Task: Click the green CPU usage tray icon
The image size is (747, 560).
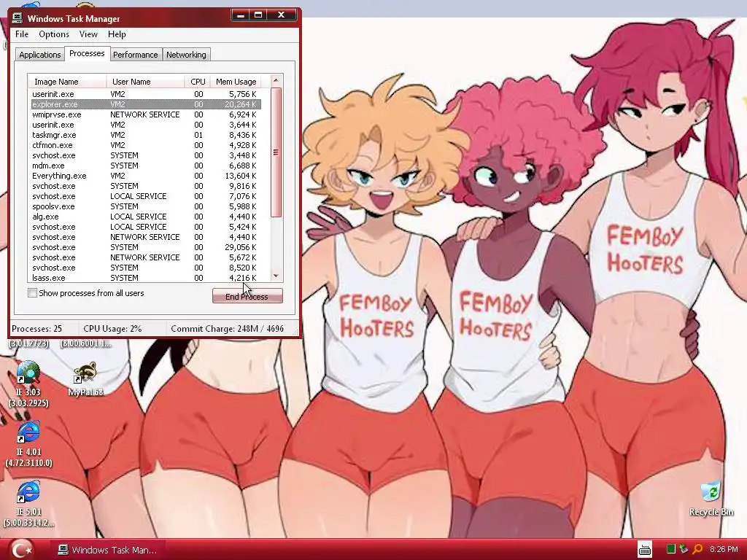Action: (x=671, y=550)
